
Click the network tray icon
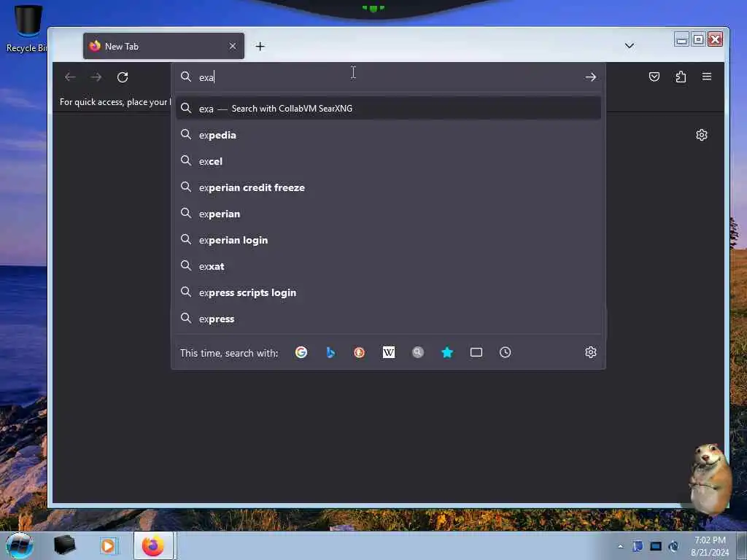(656, 546)
